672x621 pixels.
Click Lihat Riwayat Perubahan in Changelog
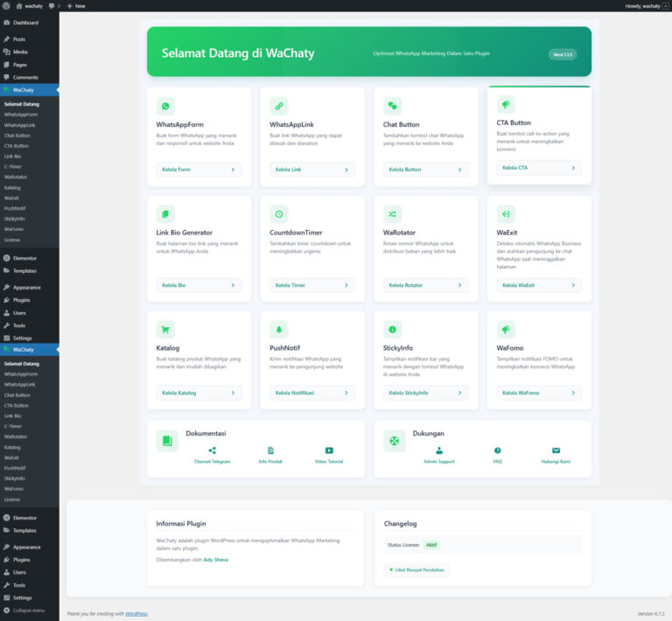click(417, 570)
